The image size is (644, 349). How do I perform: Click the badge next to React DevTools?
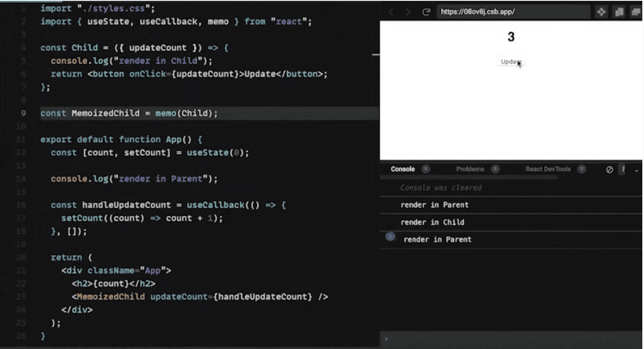(x=581, y=169)
